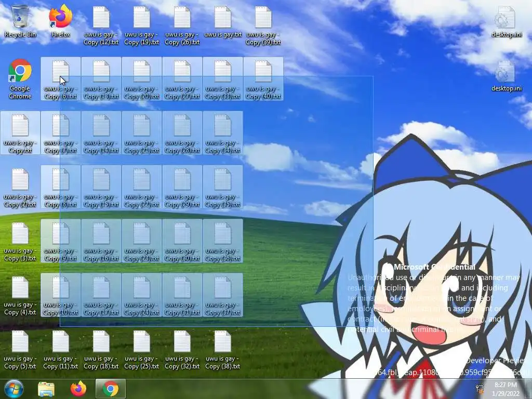Select file uwu is gay - Copy (22).txt
Screen dimensions: 532x399
[x=141, y=187]
